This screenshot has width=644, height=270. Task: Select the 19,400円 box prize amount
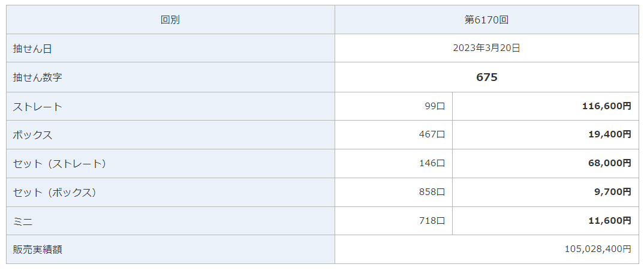[609, 134]
